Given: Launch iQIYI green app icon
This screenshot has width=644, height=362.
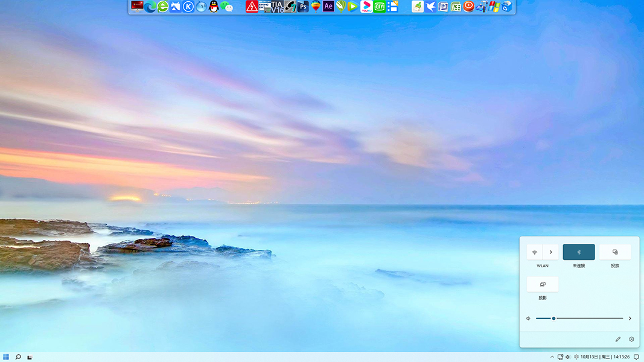Looking at the screenshot, I should coord(379,7).
